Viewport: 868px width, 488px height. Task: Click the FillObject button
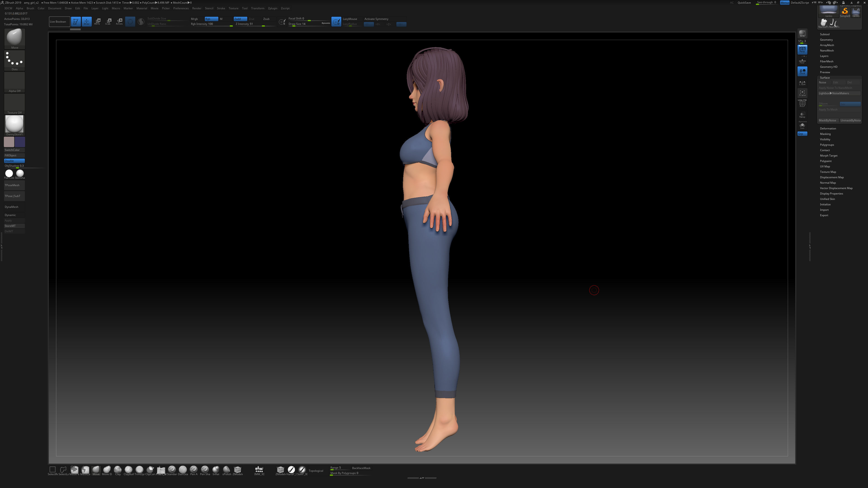point(14,155)
